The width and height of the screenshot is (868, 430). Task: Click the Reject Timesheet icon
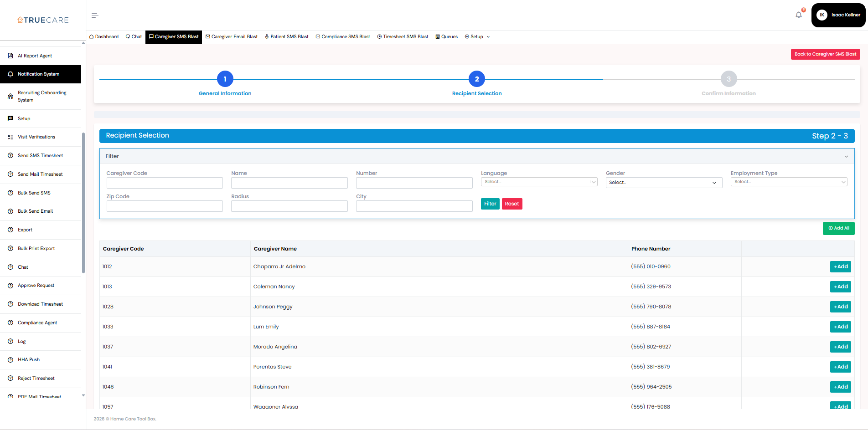tap(10, 378)
